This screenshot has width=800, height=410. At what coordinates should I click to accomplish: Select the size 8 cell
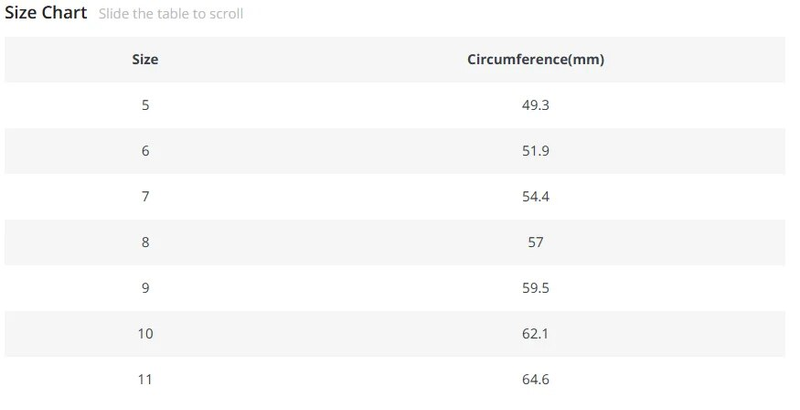pyautogui.click(x=145, y=242)
